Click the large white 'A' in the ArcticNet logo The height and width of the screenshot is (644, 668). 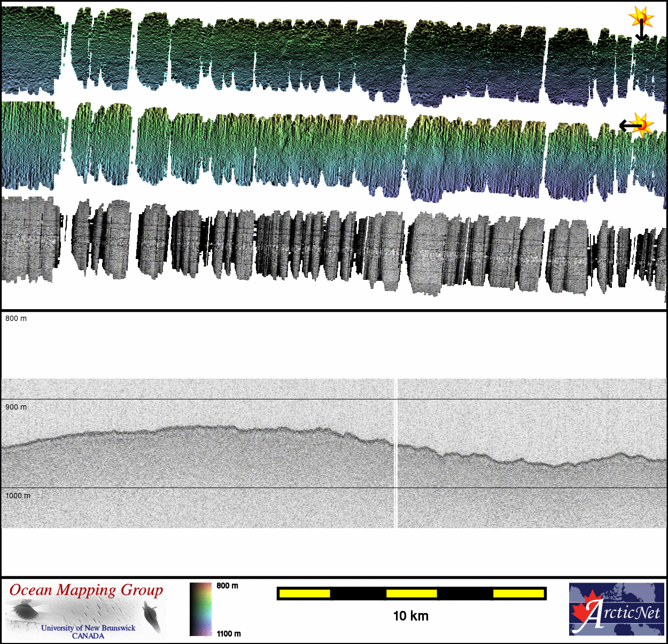pos(592,615)
